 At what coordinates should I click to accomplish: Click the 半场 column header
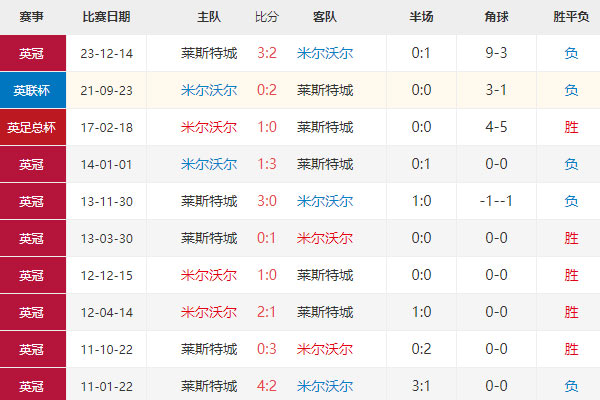click(421, 17)
